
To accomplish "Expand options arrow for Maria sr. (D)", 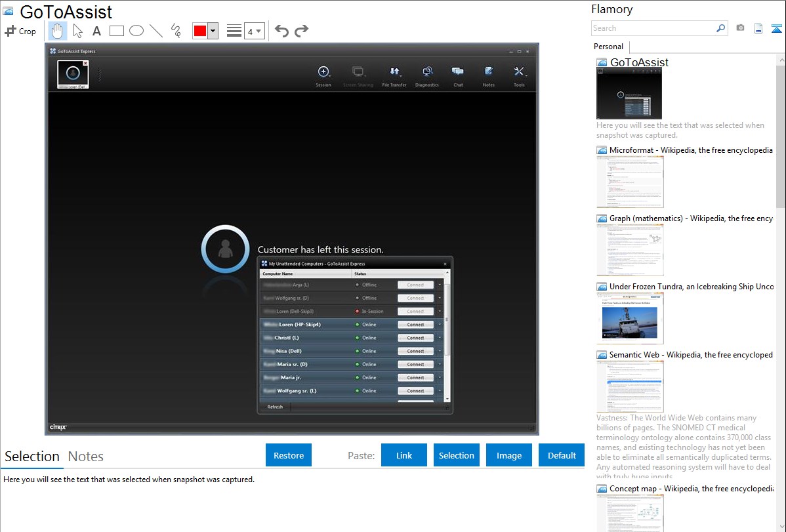I will pyautogui.click(x=440, y=365).
